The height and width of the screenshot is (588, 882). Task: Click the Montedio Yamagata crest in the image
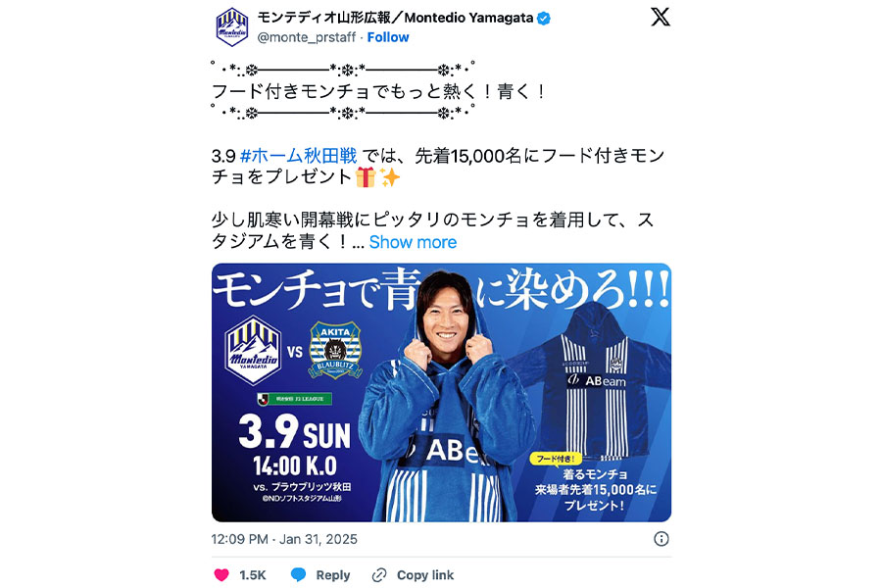(x=253, y=351)
